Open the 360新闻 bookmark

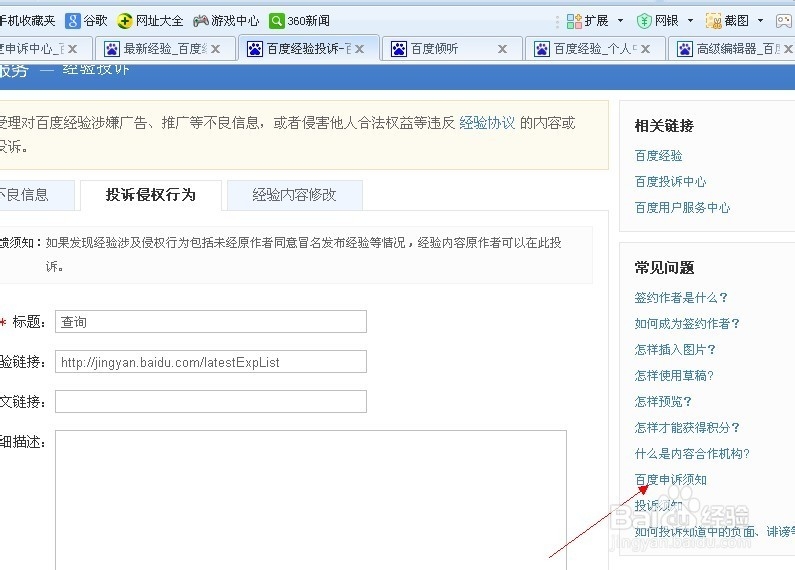(299, 21)
